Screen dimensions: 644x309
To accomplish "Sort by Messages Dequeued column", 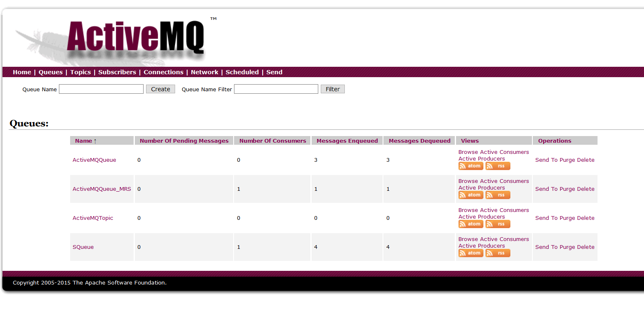I will pos(420,141).
